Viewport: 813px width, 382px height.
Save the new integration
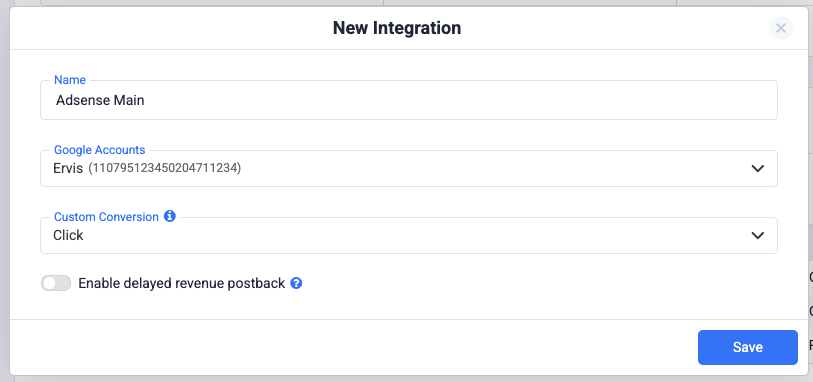coord(747,347)
